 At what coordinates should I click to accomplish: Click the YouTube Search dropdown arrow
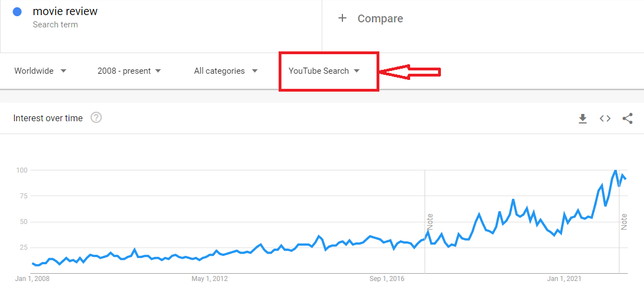pyautogui.click(x=356, y=71)
